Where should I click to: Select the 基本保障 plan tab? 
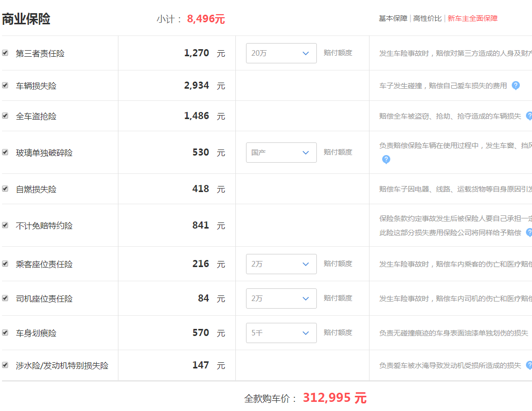tap(393, 18)
